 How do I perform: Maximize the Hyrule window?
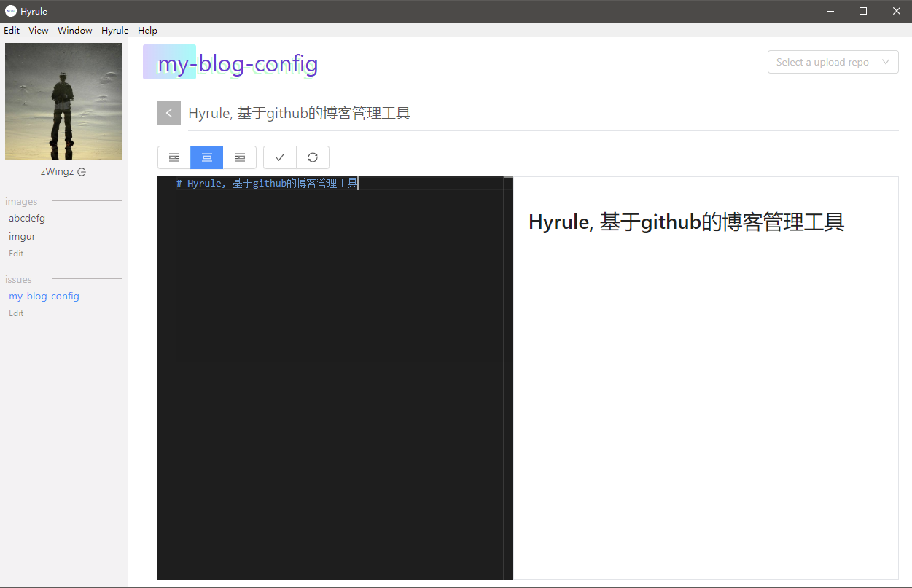[x=863, y=11]
